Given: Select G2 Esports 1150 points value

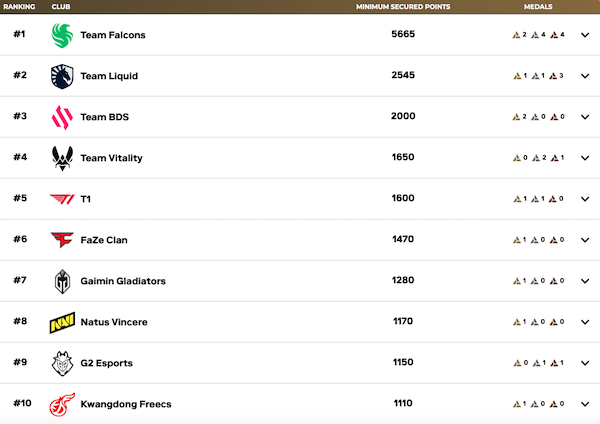Looking at the screenshot, I should pos(403,363).
